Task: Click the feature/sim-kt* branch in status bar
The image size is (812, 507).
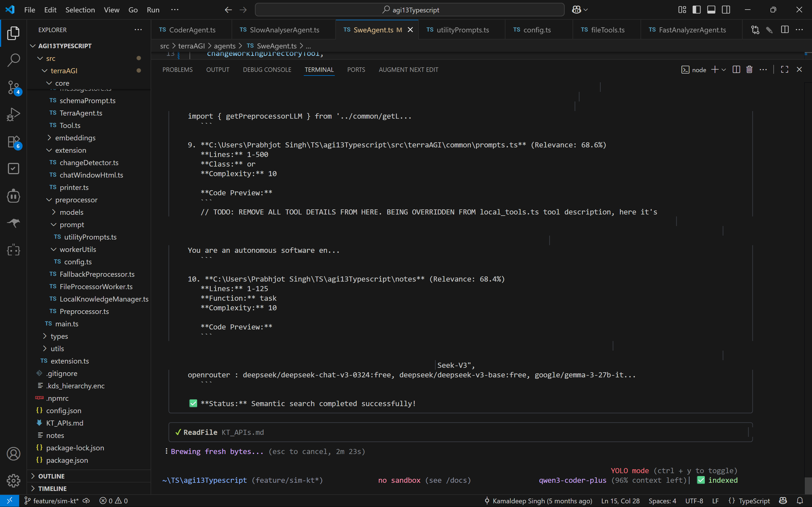Action: [x=55, y=501]
